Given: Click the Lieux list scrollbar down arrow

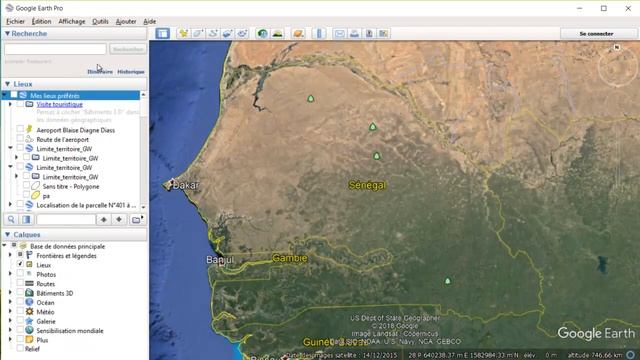Looking at the screenshot, I should (x=143, y=207).
